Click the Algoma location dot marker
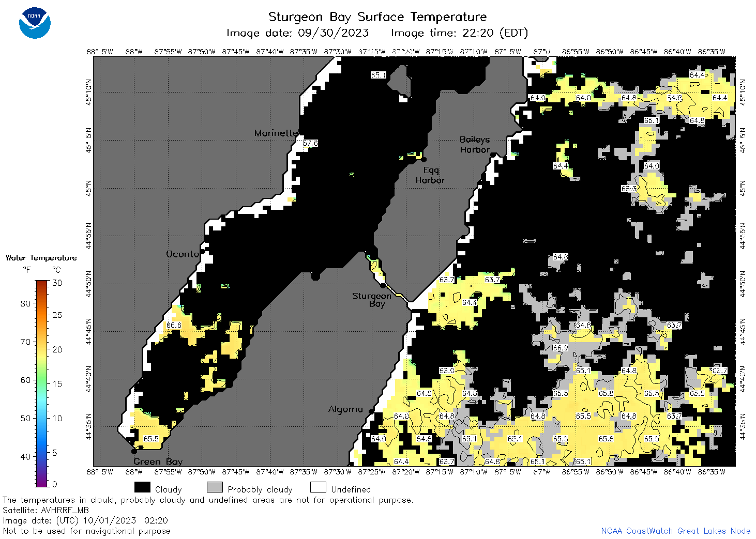This screenshot has height=539, width=756. tap(371, 411)
